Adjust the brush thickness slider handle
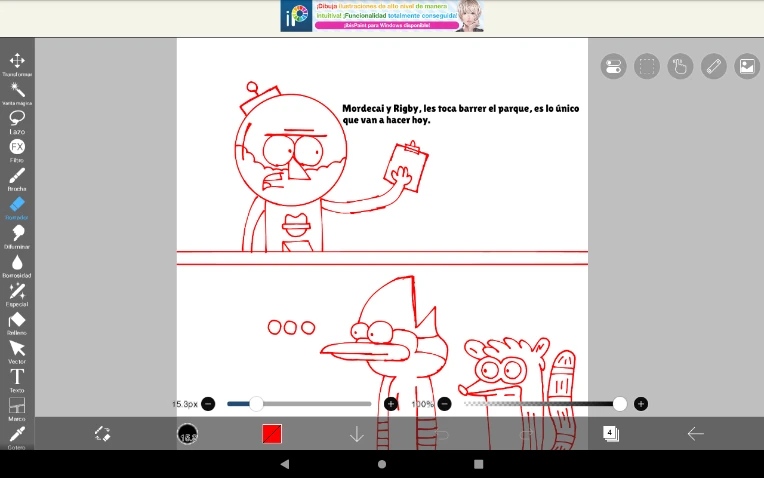This screenshot has width=764, height=478. 256,404
